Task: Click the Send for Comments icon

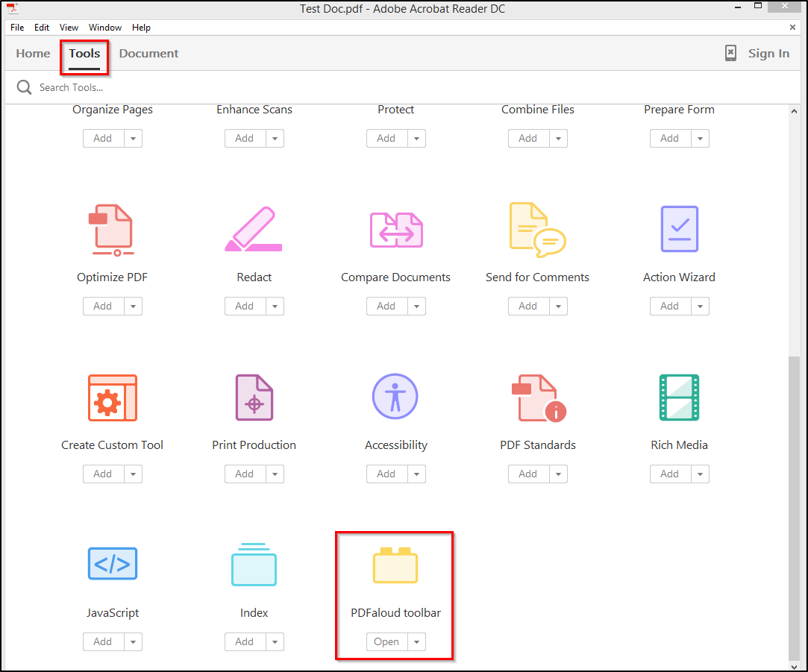Action: [x=537, y=230]
